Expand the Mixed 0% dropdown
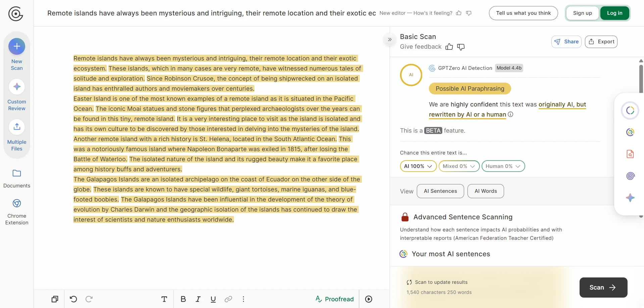The image size is (644, 308). [x=459, y=166]
